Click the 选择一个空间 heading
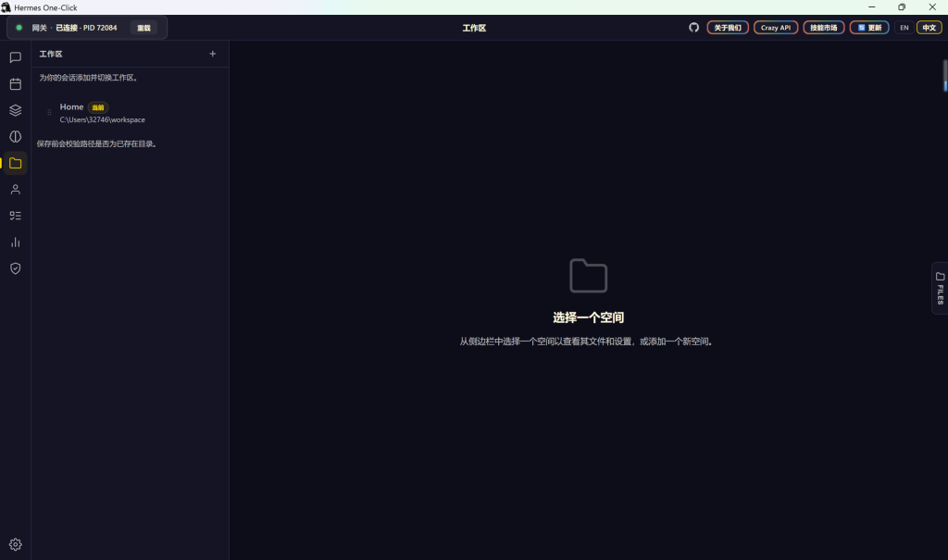The width and height of the screenshot is (948, 560). 588,317
